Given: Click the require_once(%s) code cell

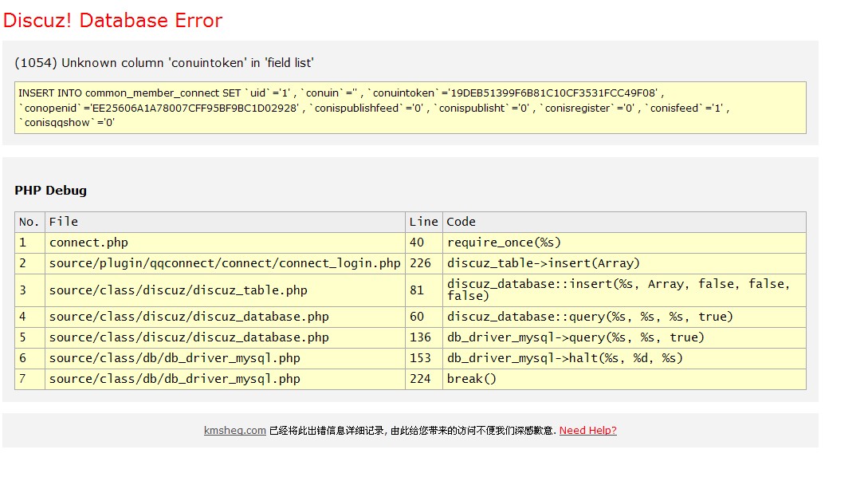Looking at the screenshot, I should 504,242.
